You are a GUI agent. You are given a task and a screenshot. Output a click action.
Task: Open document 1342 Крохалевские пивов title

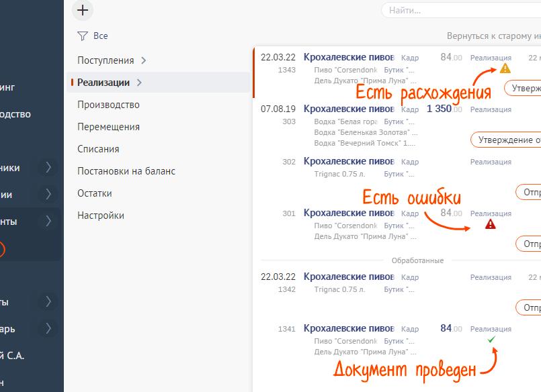(x=349, y=277)
